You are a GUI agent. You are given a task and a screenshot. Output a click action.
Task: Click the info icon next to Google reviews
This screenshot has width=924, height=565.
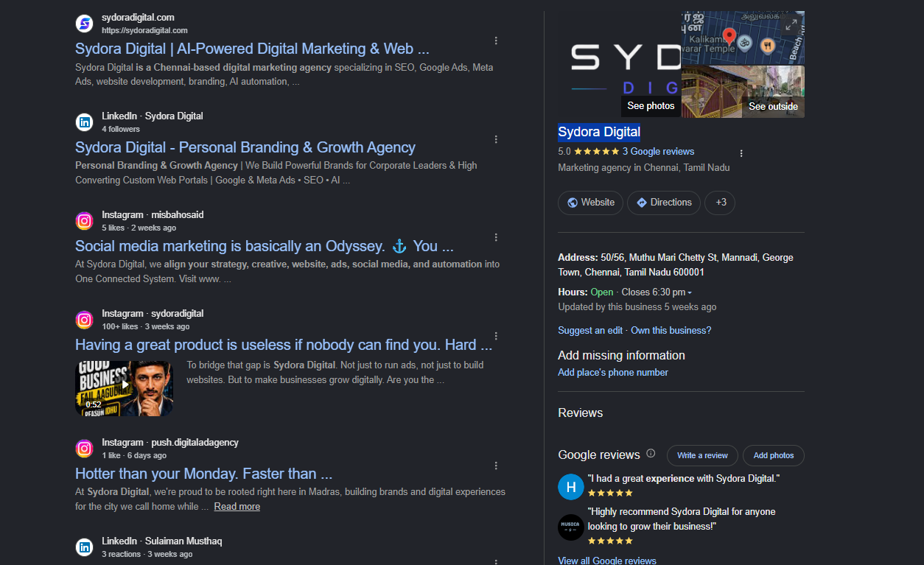(x=651, y=454)
